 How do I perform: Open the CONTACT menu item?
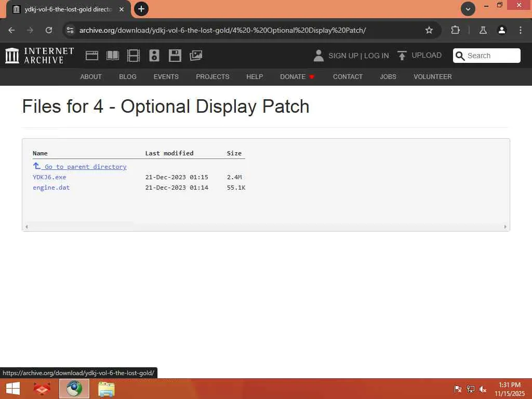348,77
